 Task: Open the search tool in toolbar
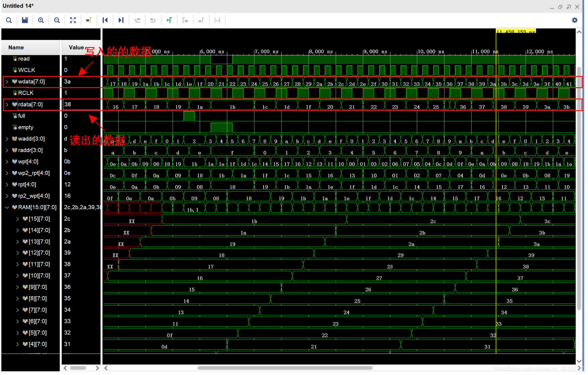pyautogui.click(x=9, y=20)
